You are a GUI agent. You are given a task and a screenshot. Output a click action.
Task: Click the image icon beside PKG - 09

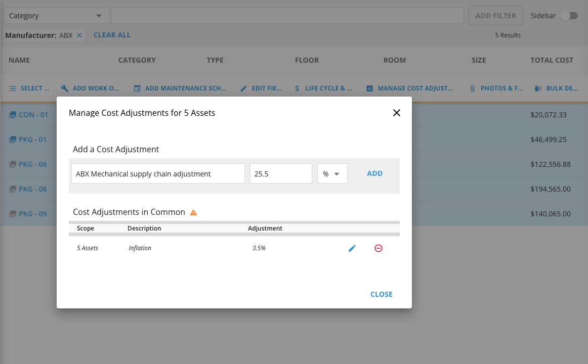coord(13,214)
